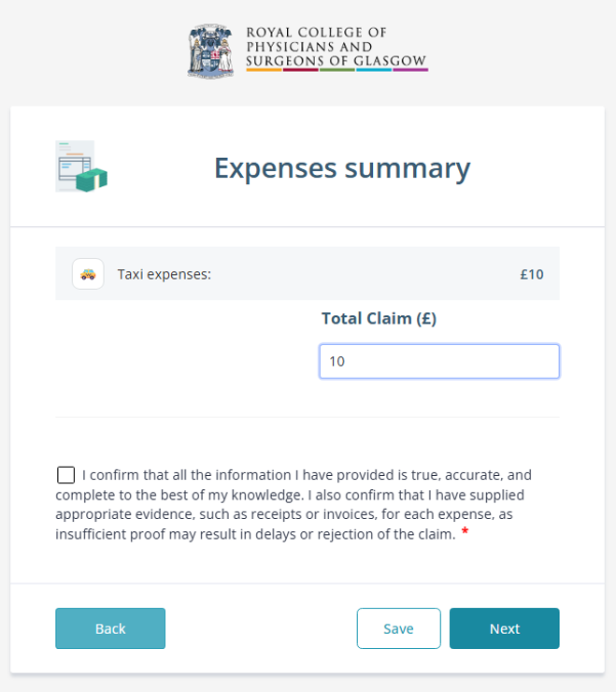616x692 pixels.
Task: Click the purple segment under the logo
Action: click(410, 70)
